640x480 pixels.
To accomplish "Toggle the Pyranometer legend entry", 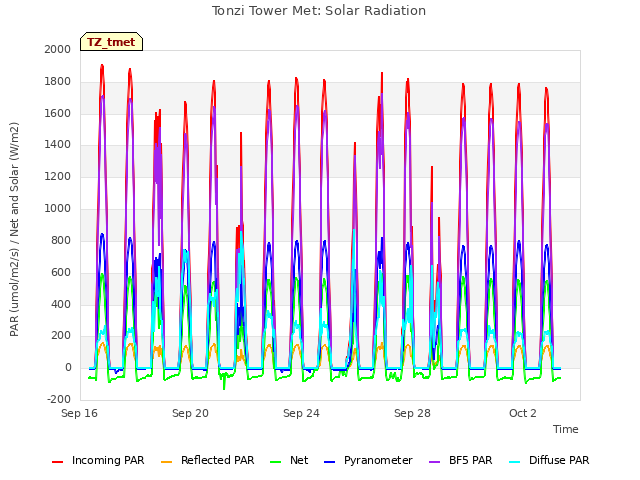I will pos(368,460).
